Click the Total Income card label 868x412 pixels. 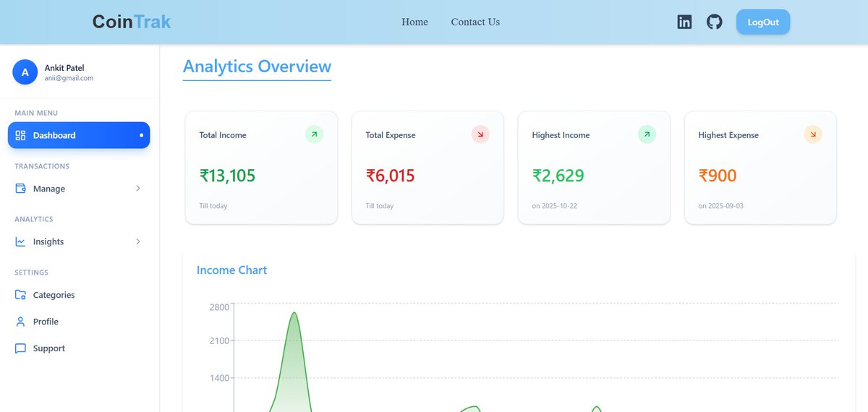point(223,135)
